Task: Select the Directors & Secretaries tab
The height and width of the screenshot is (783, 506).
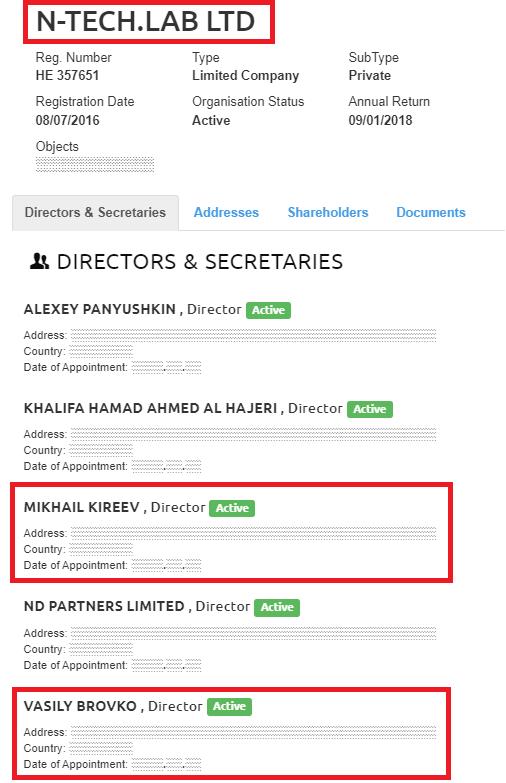Action: pos(95,213)
